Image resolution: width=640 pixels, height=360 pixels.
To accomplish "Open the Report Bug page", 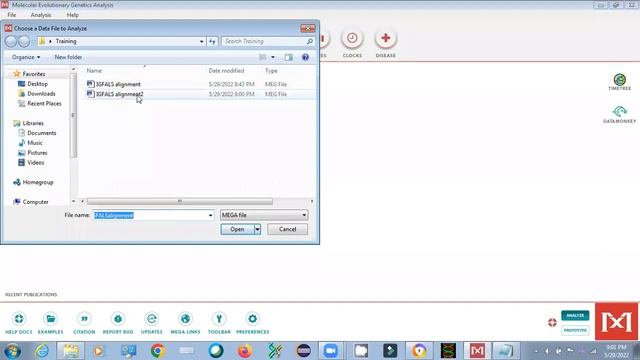I will (118, 323).
